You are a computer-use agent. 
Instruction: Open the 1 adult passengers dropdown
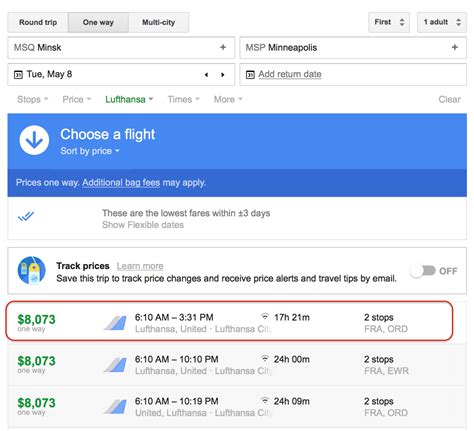click(442, 22)
